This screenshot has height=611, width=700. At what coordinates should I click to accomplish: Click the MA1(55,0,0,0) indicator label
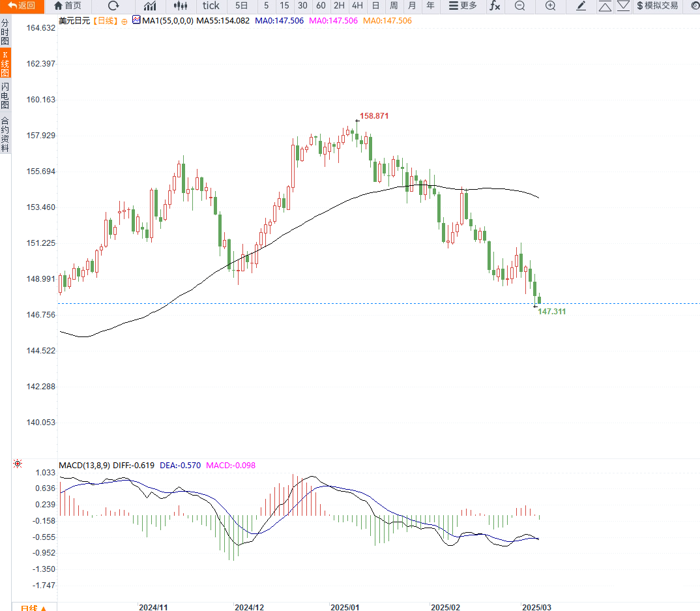(x=168, y=21)
